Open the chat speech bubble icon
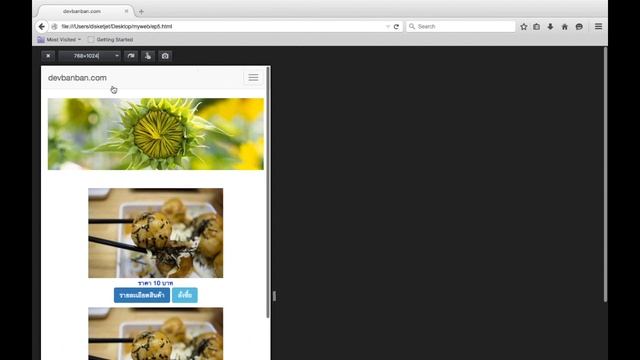This screenshot has width=640, height=360. pos(579,27)
